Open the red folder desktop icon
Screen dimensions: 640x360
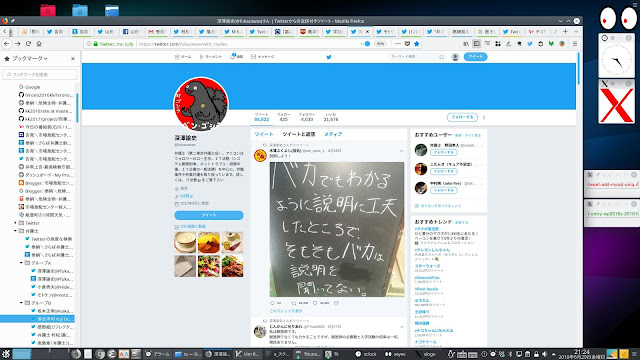(x=48, y=10)
